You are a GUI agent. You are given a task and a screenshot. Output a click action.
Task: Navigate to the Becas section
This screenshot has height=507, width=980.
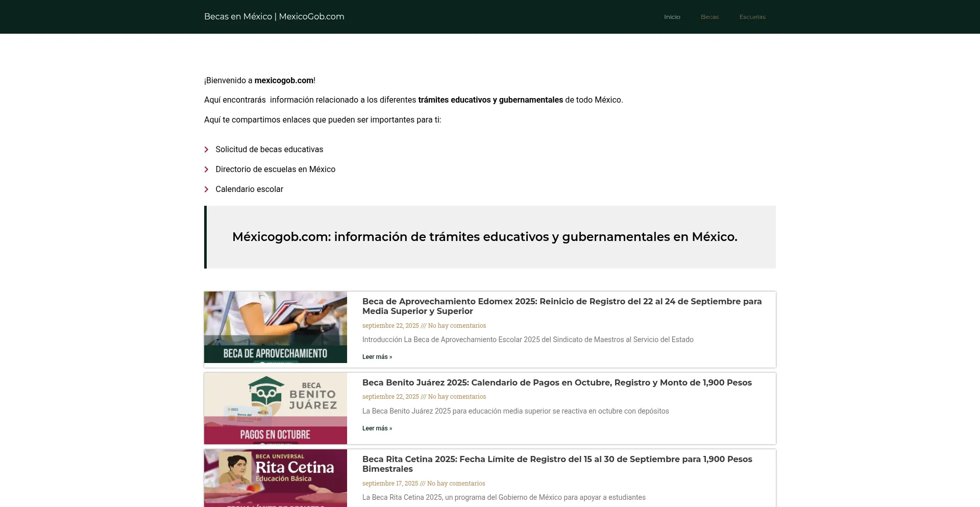(710, 16)
